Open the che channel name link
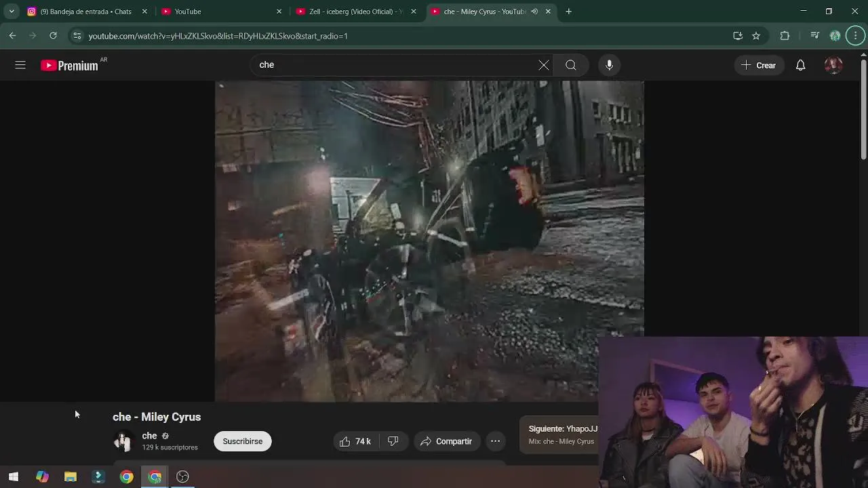Image resolution: width=868 pixels, height=488 pixels. [x=149, y=436]
